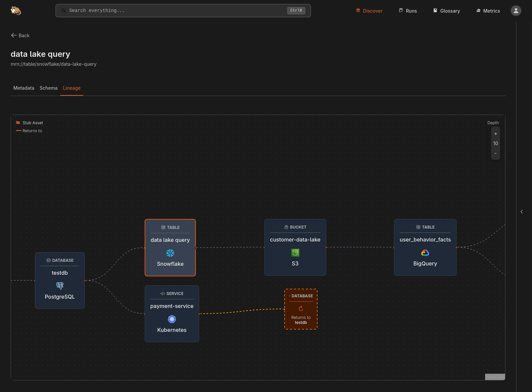Click the Kubernetes wheel icon
This screenshot has height=392, width=532.
coord(172,319)
